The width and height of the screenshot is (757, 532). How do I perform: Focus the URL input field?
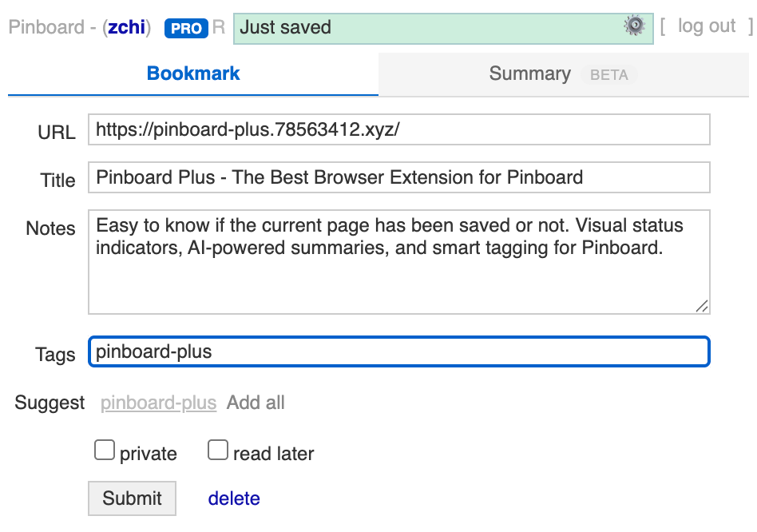pos(398,130)
